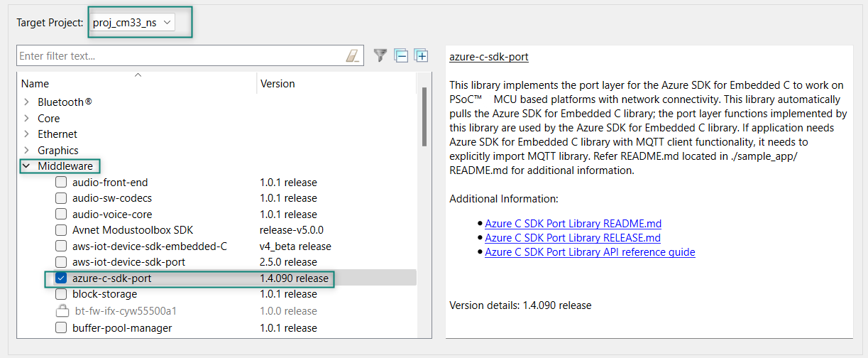Click the lock icon beside bt-fw-ifx-cyw55500a1

click(62, 311)
